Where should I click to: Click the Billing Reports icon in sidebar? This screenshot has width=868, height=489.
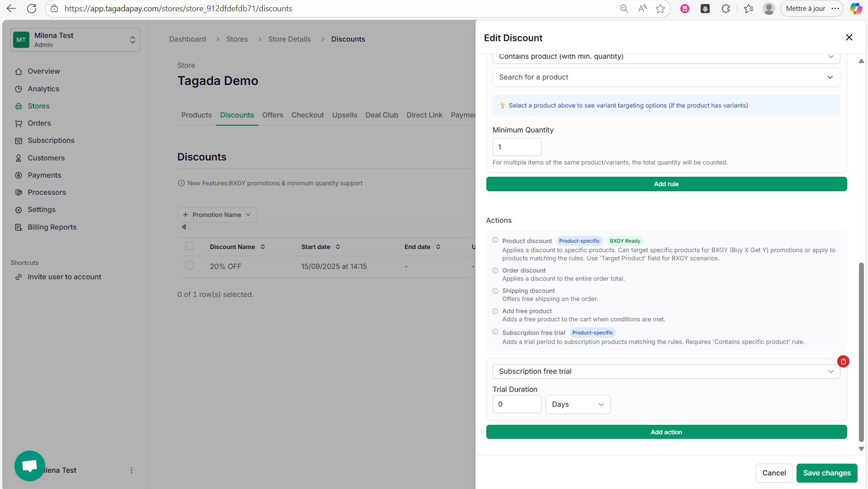pos(19,227)
